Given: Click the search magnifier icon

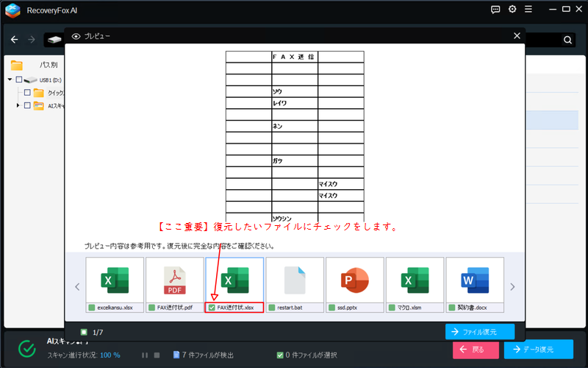Looking at the screenshot, I should pyautogui.click(x=567, y=40).
